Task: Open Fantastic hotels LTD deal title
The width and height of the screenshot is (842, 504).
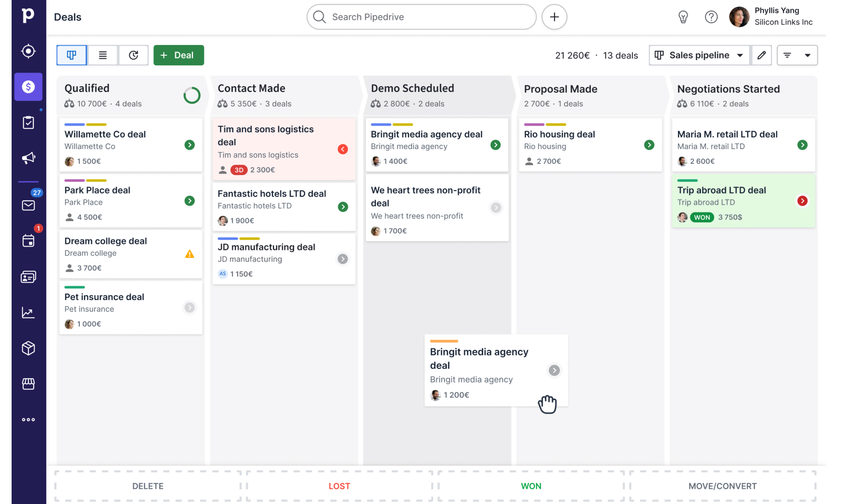Action: (x=272, y=194)
